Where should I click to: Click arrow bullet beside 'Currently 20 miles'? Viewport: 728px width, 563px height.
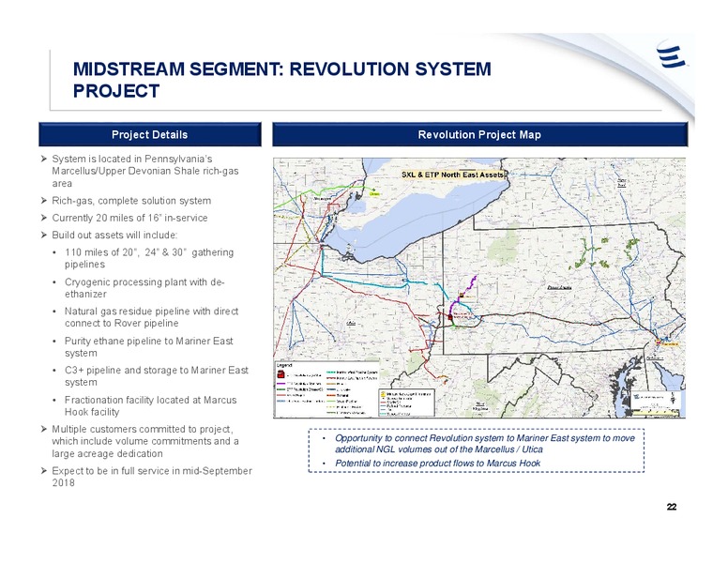point(44,218)
